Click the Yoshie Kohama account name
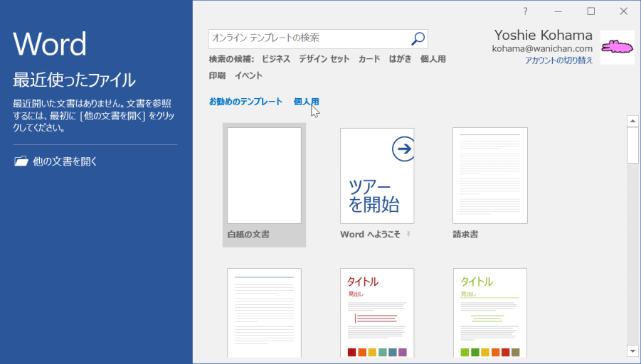Image resolution: width=641 pixels, height=364 pixels. coord(544,36)
